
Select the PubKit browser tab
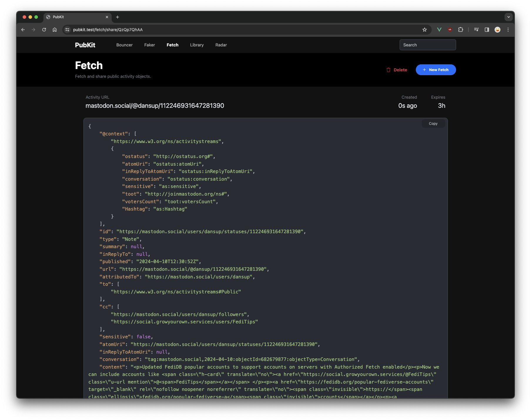tap(77, 17)
